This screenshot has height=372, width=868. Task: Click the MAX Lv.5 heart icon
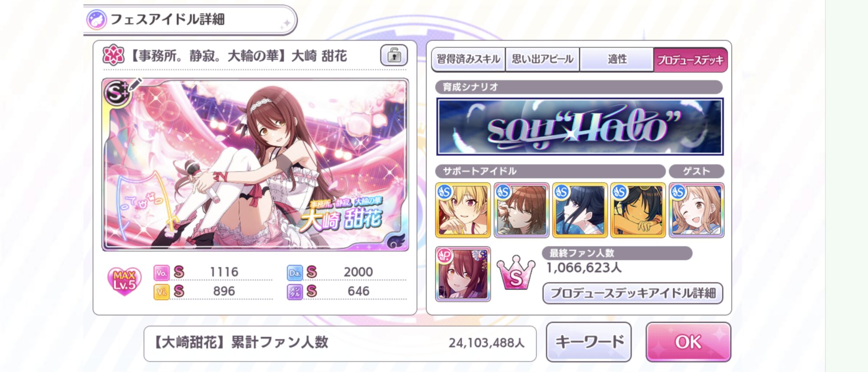tap(124, 281)
